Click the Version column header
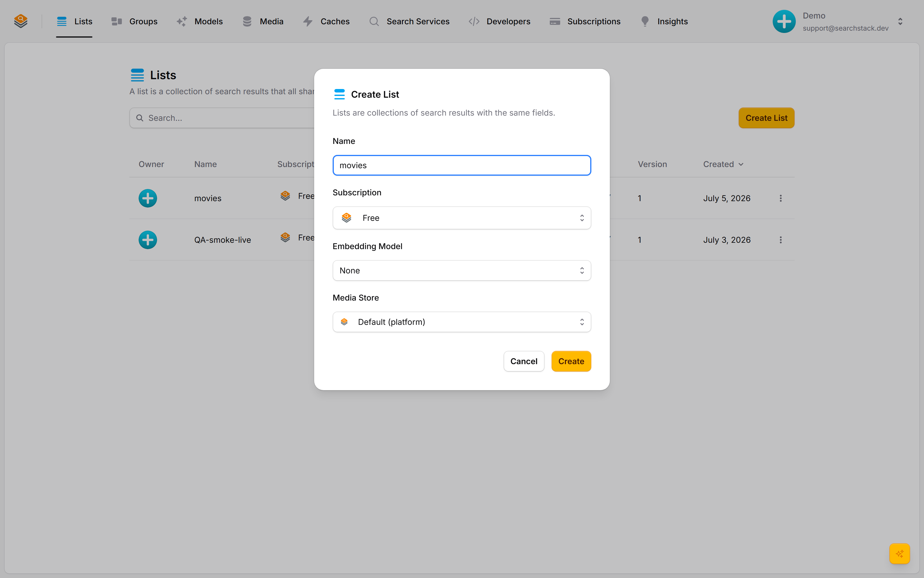Viewport: 924px width, 578px height. pyautogui.click(x=652, y=164)
